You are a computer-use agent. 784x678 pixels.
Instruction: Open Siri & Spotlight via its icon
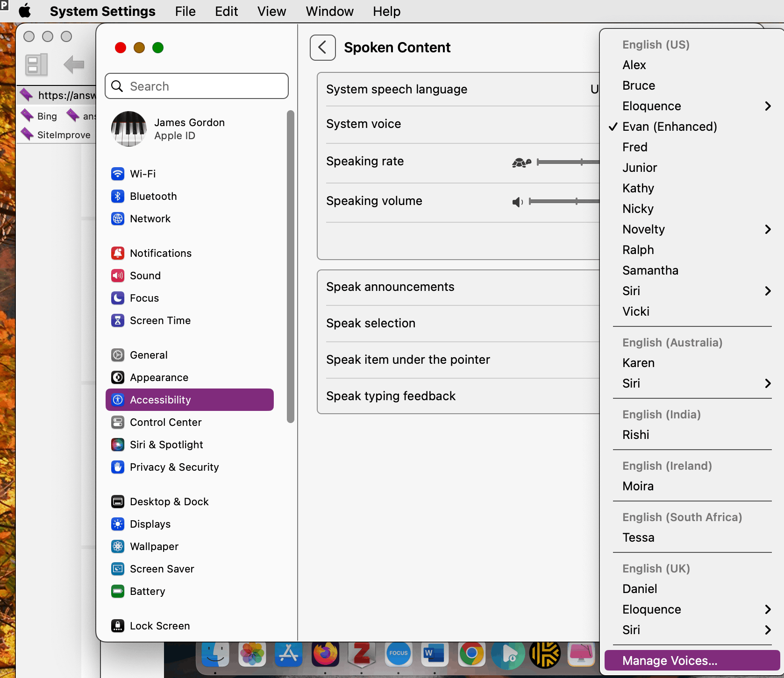click(x=118, y=445)
